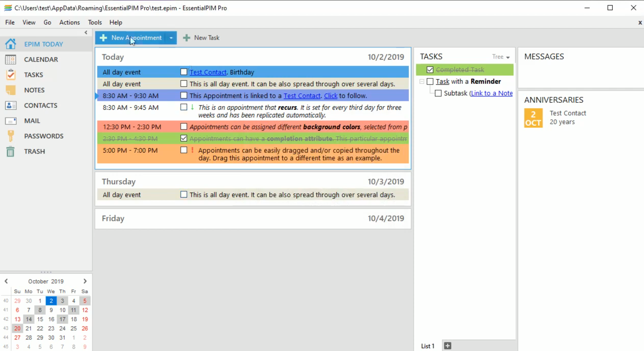Screen dimensions: 644x351
Task: Open the Actions menu
Action: coord(69,22)
